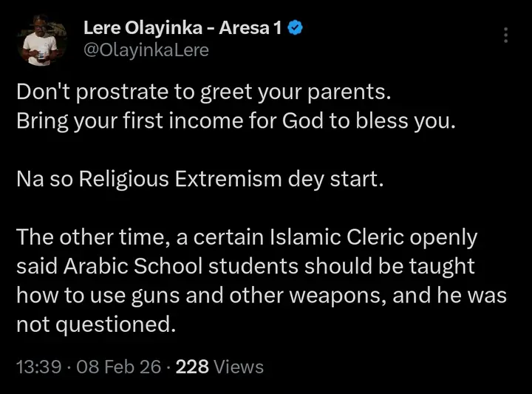Open the tweet's three-dot more options menu

point(505,35)
